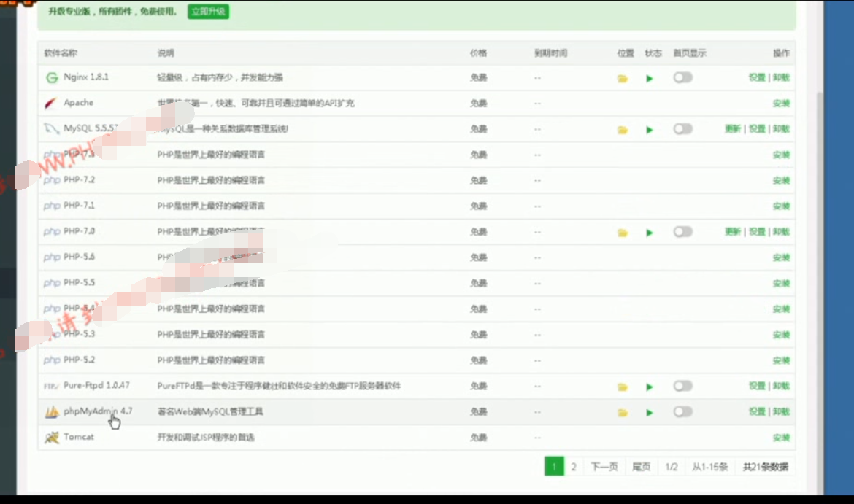Click the Apache feather logo icon

tap(50, 103)
